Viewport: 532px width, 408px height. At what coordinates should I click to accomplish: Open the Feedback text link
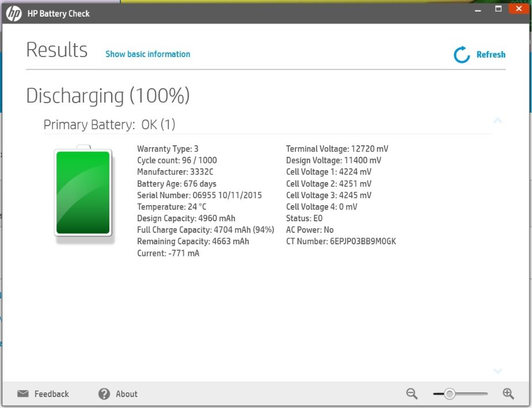[x=51, y=394]
